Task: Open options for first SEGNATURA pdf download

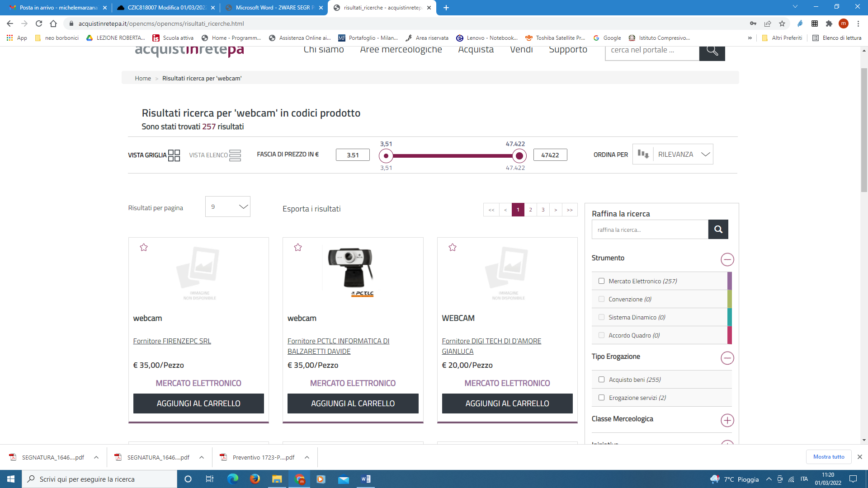Action: pos(96,457)
